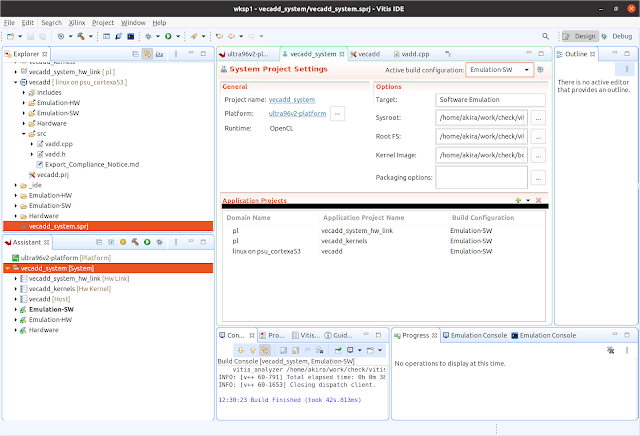Click red X to remove application project
640x436 pixels.
tap(538, 200)
